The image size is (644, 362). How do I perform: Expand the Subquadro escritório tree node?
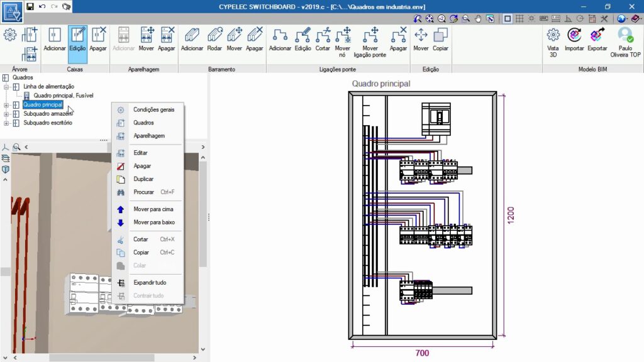(6, 123)
